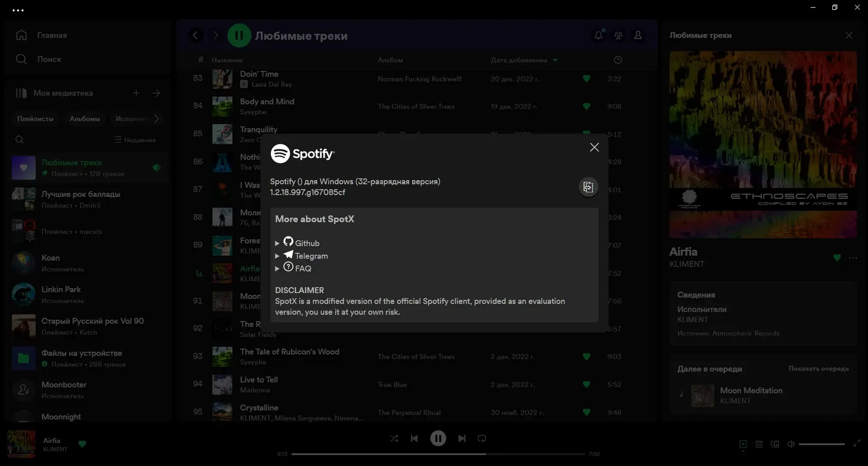Skip to the previous track
The width and height of the screenshot is (868, 466).
point(414,438)
